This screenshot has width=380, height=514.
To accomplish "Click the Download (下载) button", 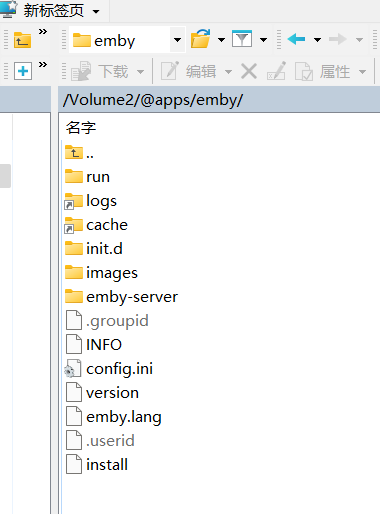I will [100, 71].
